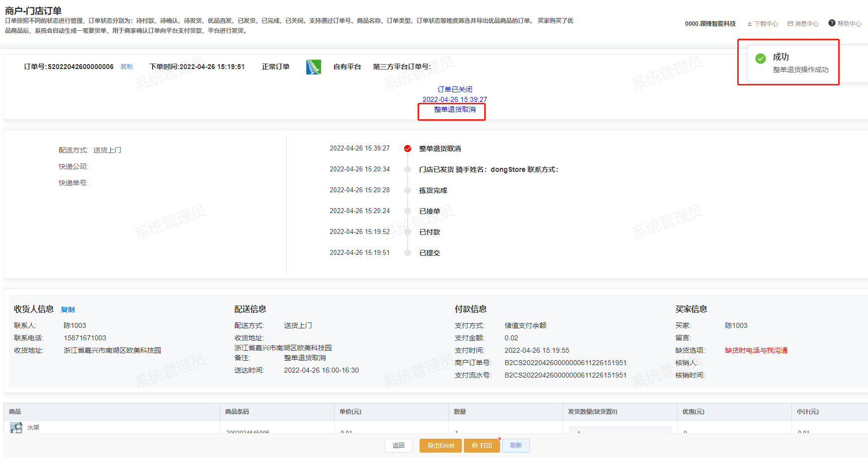868x461 pixels.
Task: Click the timeline dot for 门店已发货
Action: click(408, 169)
